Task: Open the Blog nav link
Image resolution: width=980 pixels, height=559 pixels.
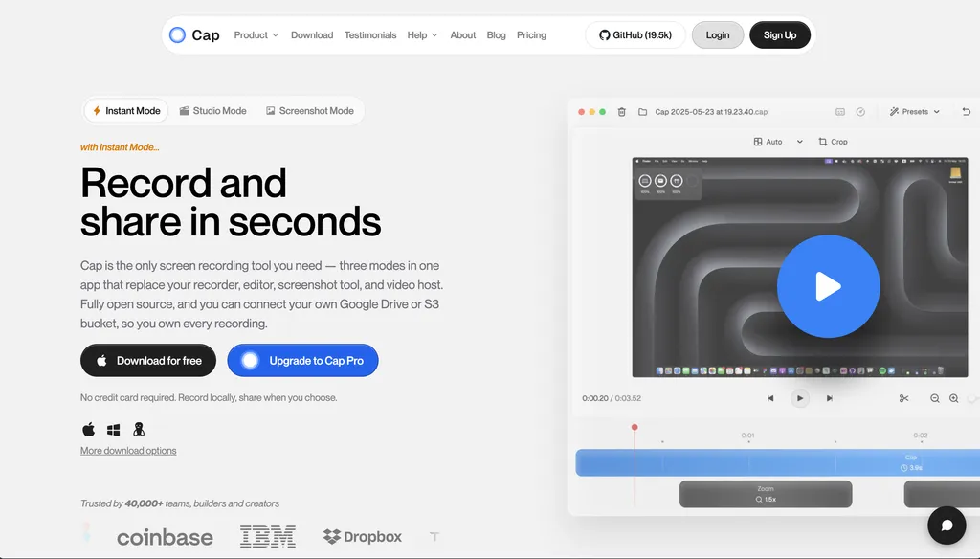Action: (497, 35)
